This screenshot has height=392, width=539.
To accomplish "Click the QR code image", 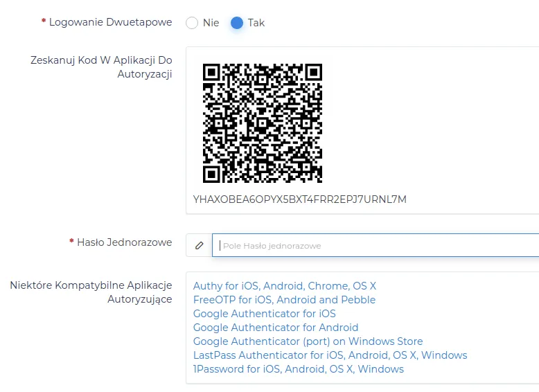I will (263, 123).
